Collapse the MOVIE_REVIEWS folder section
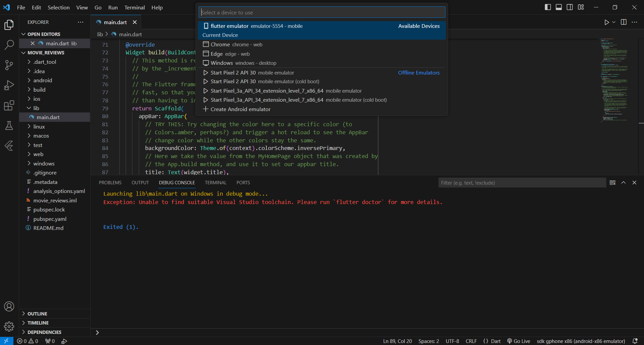The width and height of the screenshot is (644, 345). pos(54,53)
